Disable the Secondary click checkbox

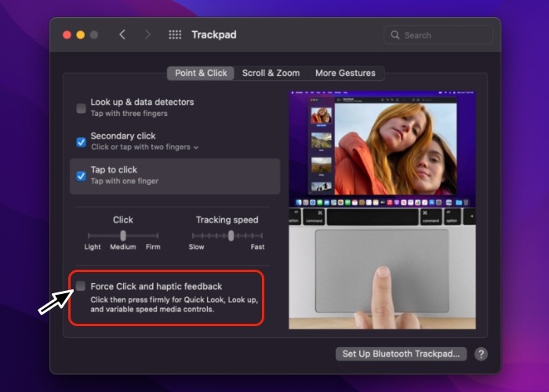81,142
